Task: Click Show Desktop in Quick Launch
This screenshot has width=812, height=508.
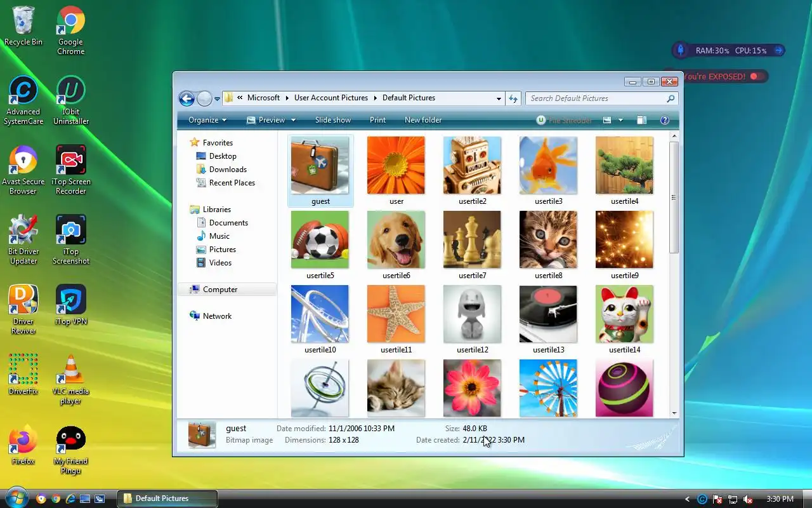Action: [x=85, y=499]
